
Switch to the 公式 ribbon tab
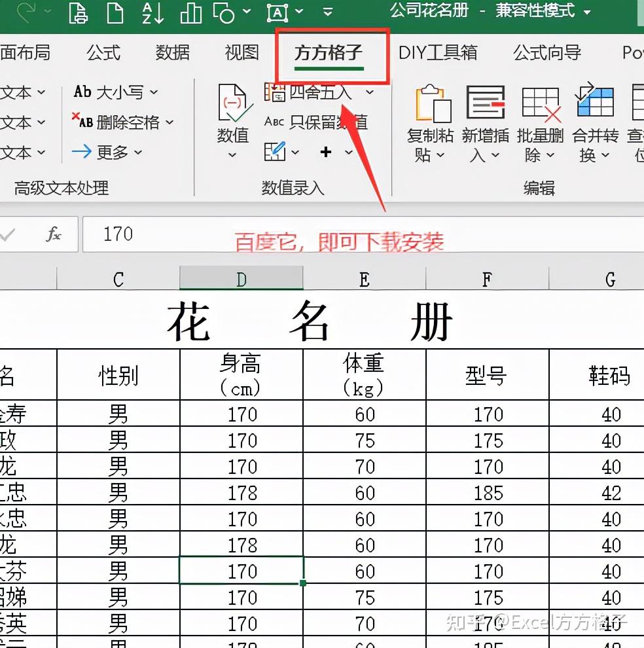pos(103,52)
